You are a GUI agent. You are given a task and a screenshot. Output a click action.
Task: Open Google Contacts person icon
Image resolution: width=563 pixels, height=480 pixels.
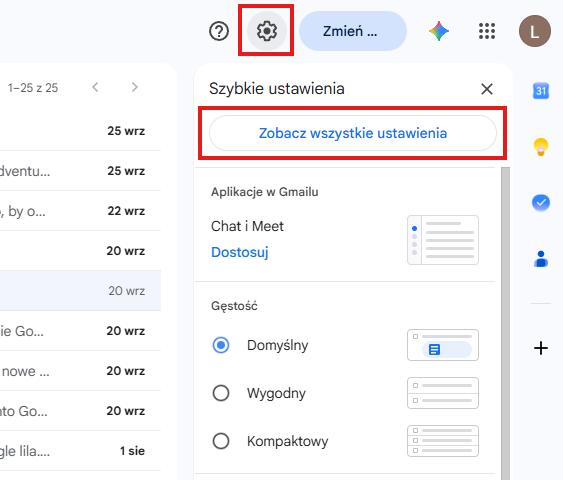[541, 259]
